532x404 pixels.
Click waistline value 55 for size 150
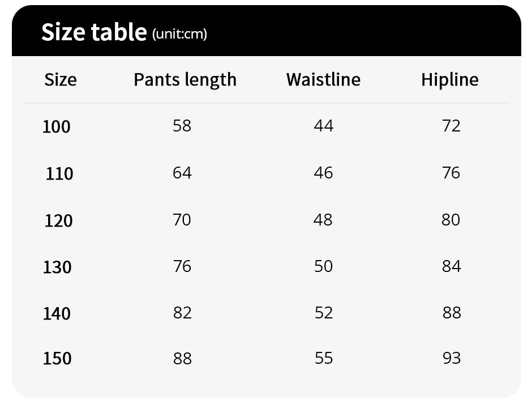[x=324, y=358]
